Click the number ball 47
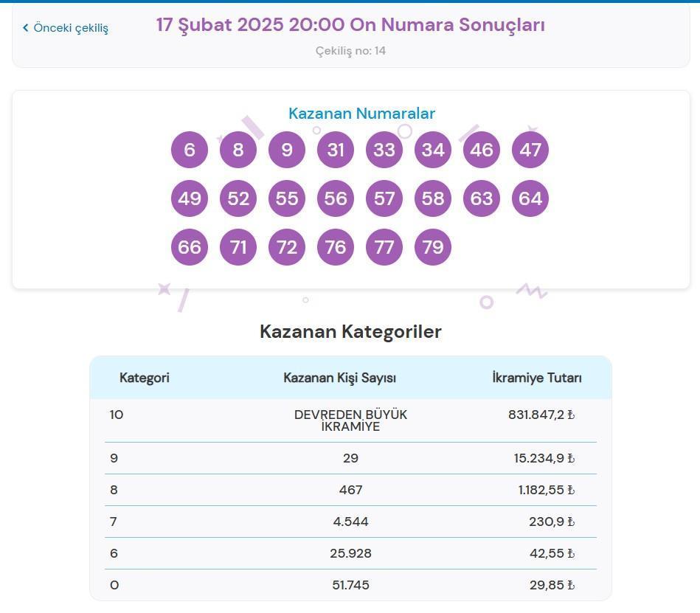Screen dimensions: 700x613 coord(530,150)
